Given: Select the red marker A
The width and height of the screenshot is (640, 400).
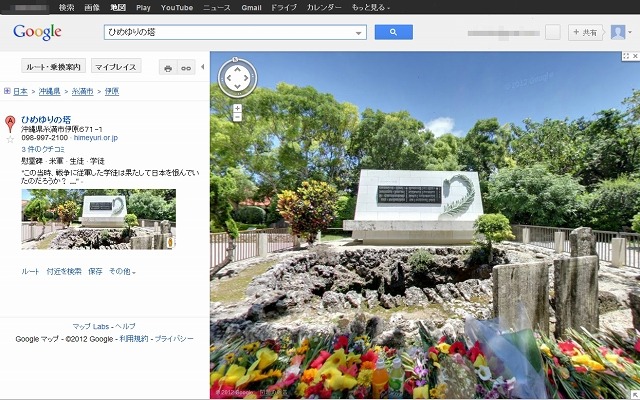Looking at the screenshot, I should 10,124.
